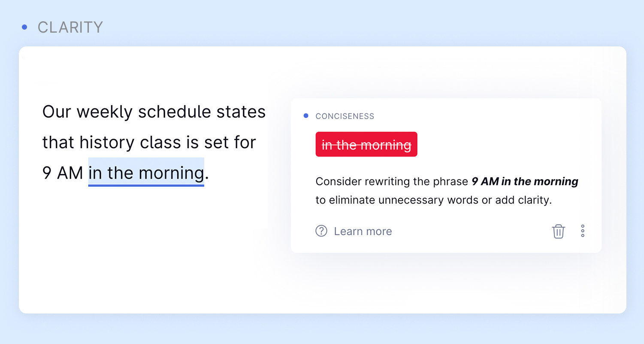This screenshot has width=644, height=344.
Task: Click the blue dot beside CONCISENESS
Action: [x=306, y=116]
